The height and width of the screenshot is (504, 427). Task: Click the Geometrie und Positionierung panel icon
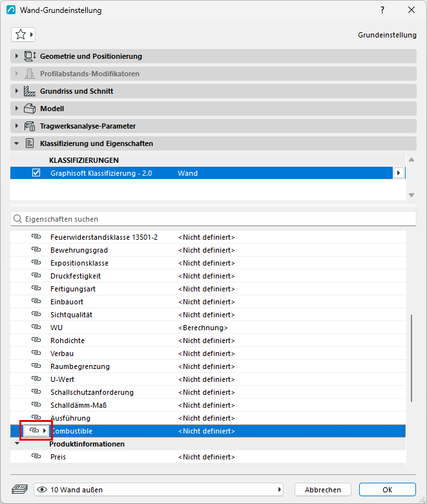coord(30,56)
